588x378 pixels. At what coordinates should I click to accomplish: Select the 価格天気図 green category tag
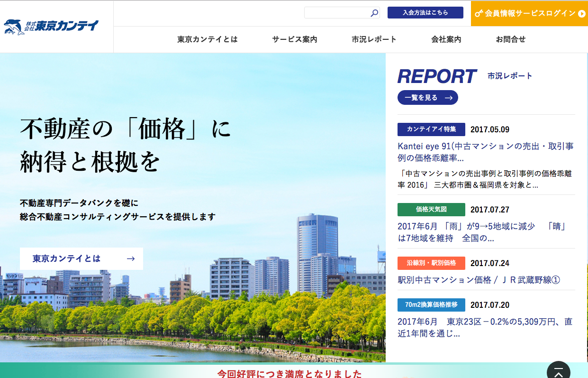point(431,209)
